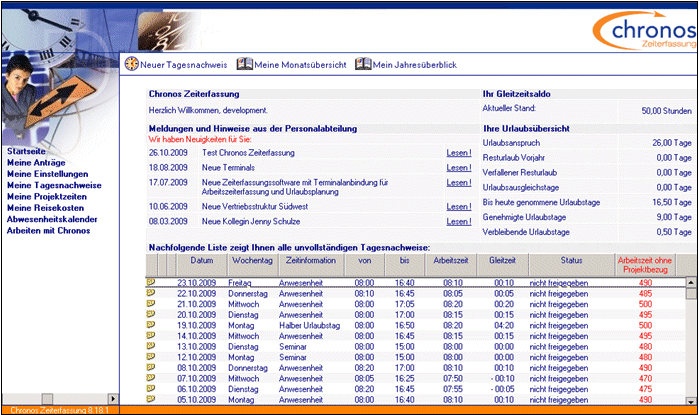This screenshot has width=699, height=415.
Task: Click the 9,00 Tage Genehmigte Urlaubstage value
Action: pyautogui.click(x=674, y=217)
